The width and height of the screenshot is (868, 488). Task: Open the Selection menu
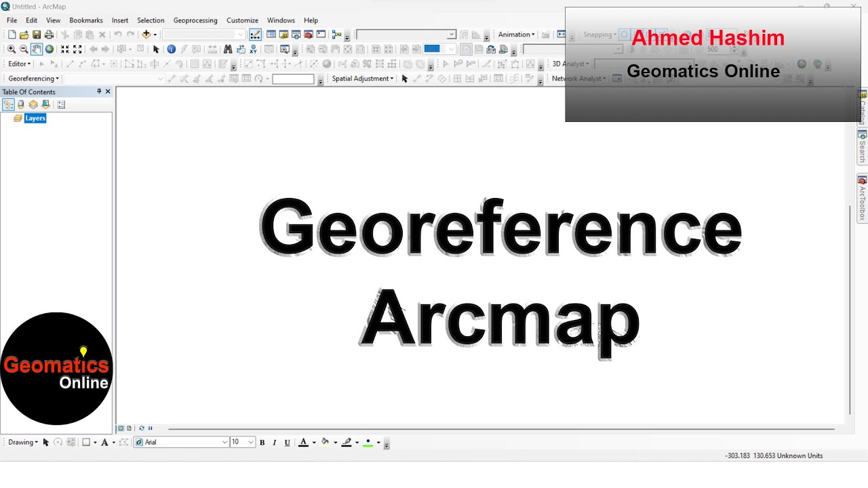coord(151,20)
